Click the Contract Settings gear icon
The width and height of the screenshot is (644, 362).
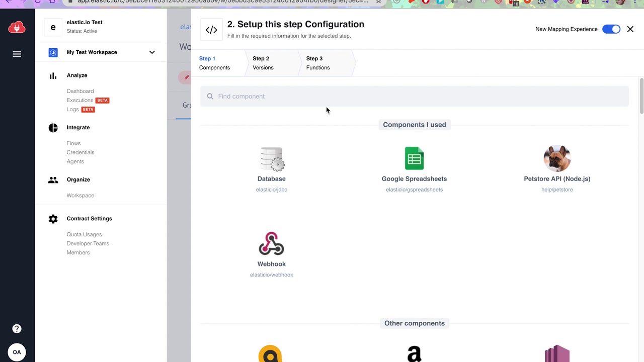click(53, 219)
